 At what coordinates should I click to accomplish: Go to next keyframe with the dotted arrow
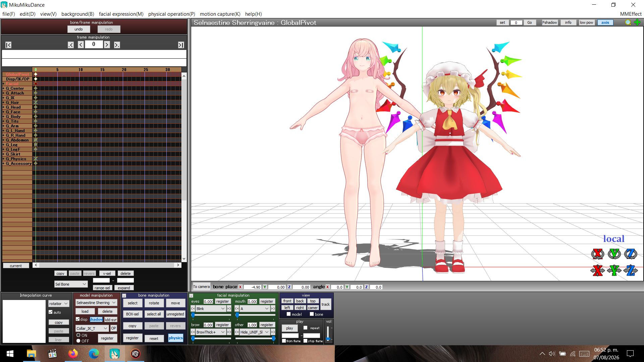(x=117, y=45)
